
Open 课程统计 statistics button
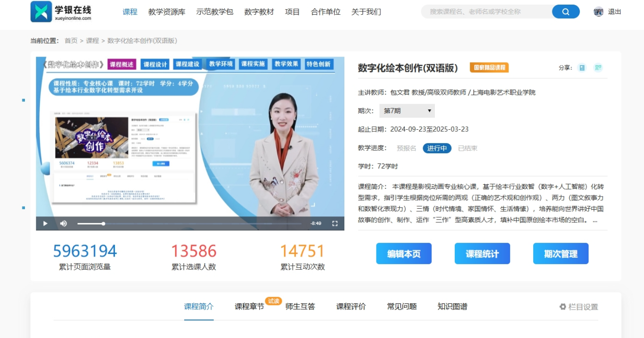[482, 253]
